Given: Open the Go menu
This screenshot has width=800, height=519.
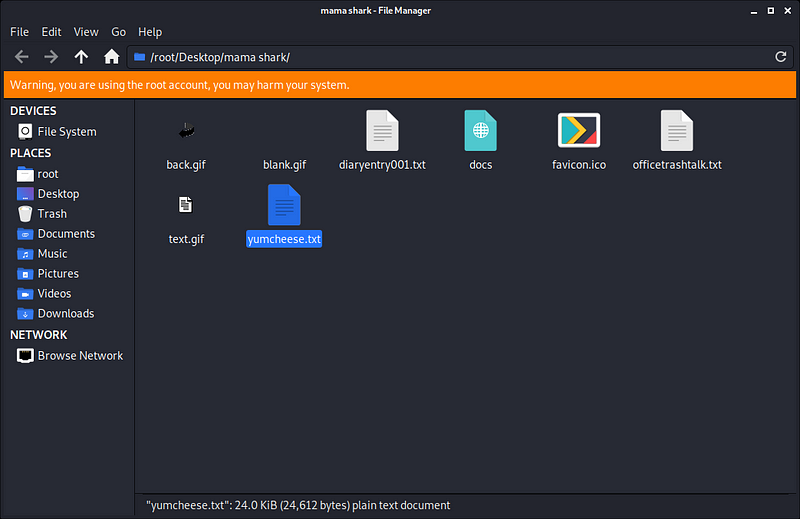Looking at the screenshot, I should 118,32.
